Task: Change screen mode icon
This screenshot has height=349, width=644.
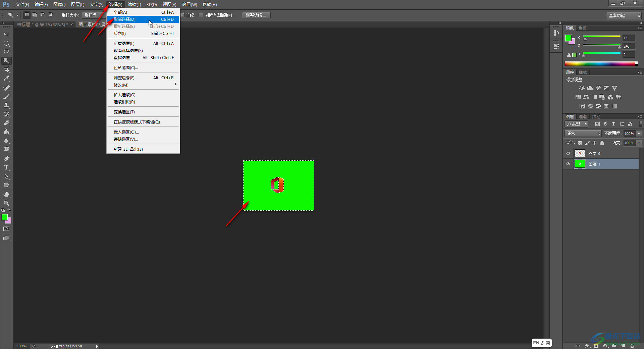Action: 6,238
